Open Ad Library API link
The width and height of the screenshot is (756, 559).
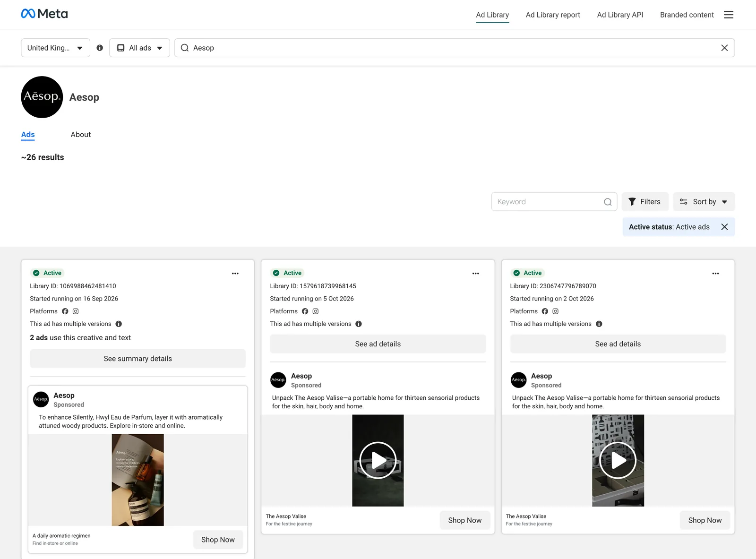pos(620,15)
